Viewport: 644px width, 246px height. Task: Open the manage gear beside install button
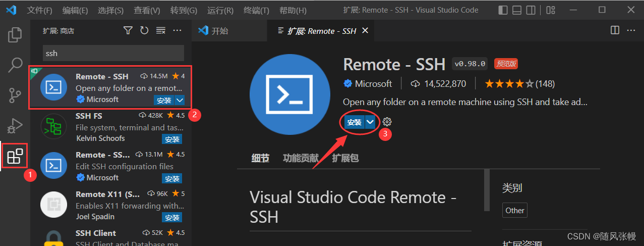(x=387, y=122)
